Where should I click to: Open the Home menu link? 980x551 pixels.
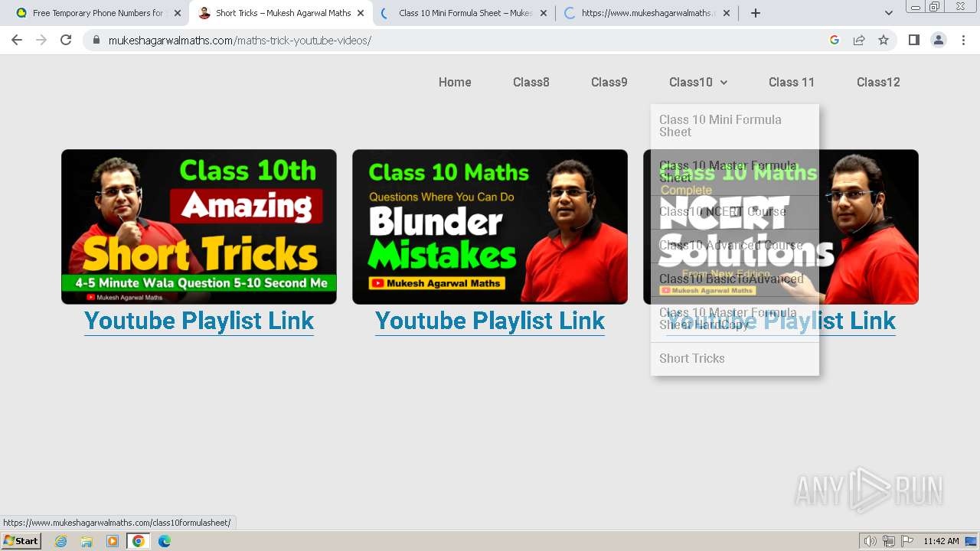click(455, 82)
